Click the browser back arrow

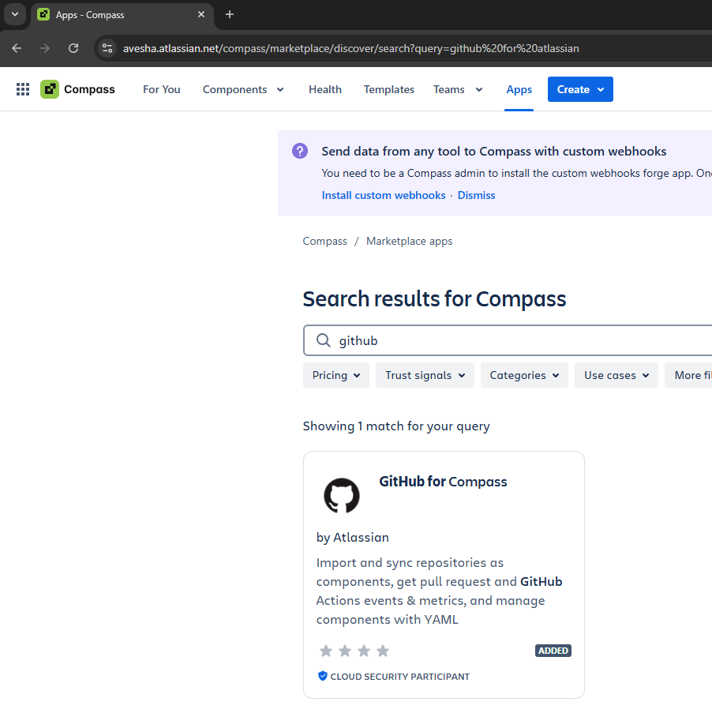(x=16, y=48)
